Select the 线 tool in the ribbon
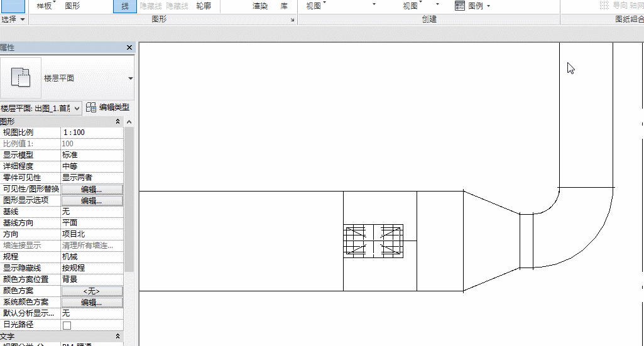Viewport: 644px width, 346px height. 125,6
